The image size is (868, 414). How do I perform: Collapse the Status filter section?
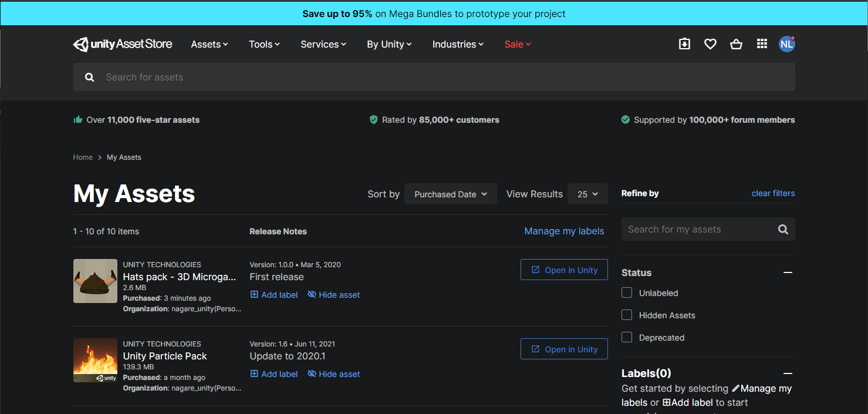click(x=788, y=272)
